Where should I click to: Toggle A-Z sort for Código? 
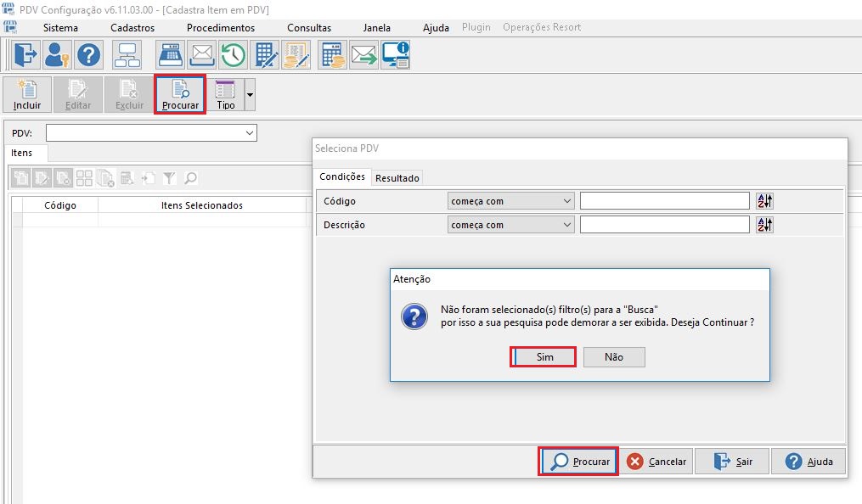tap(764, 201)
